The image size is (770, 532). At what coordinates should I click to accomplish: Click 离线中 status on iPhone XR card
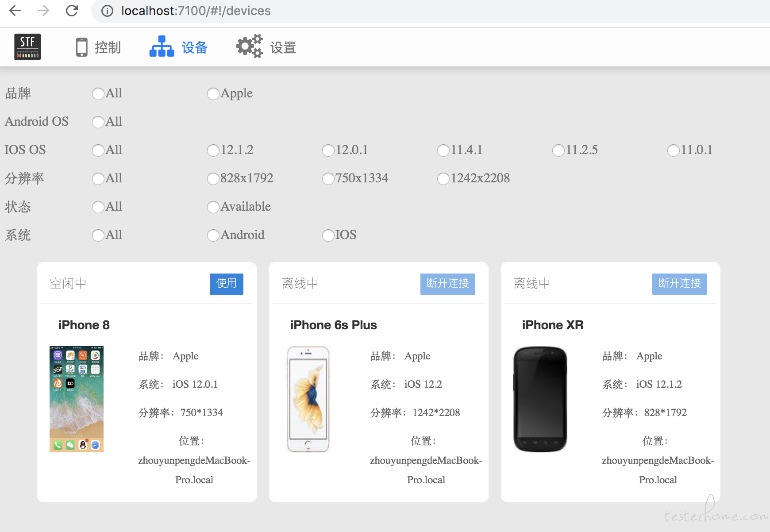click(532, 283)
